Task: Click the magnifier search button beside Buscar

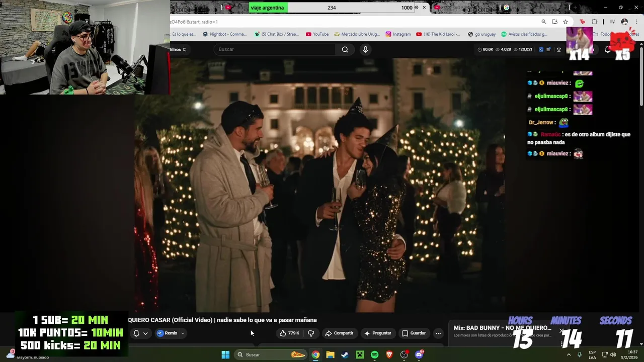Action: click(x=345, y=49)
